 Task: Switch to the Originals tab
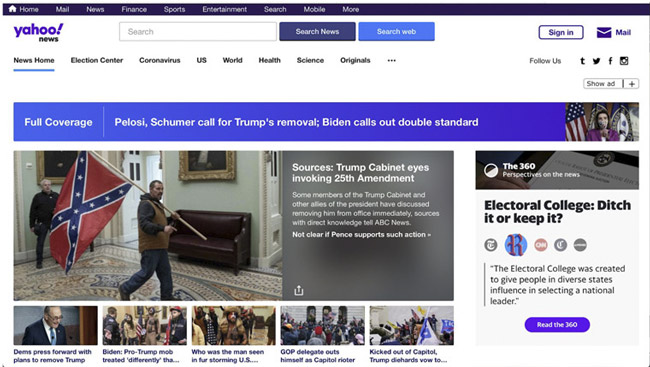click(355, 61)
